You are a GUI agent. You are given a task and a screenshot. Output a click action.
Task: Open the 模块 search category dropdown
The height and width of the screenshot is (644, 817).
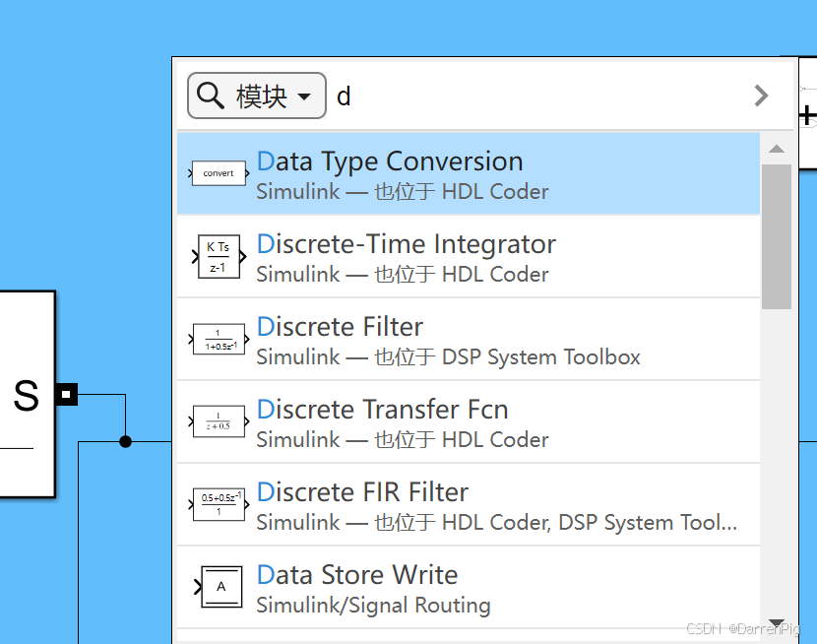point(256,96)
